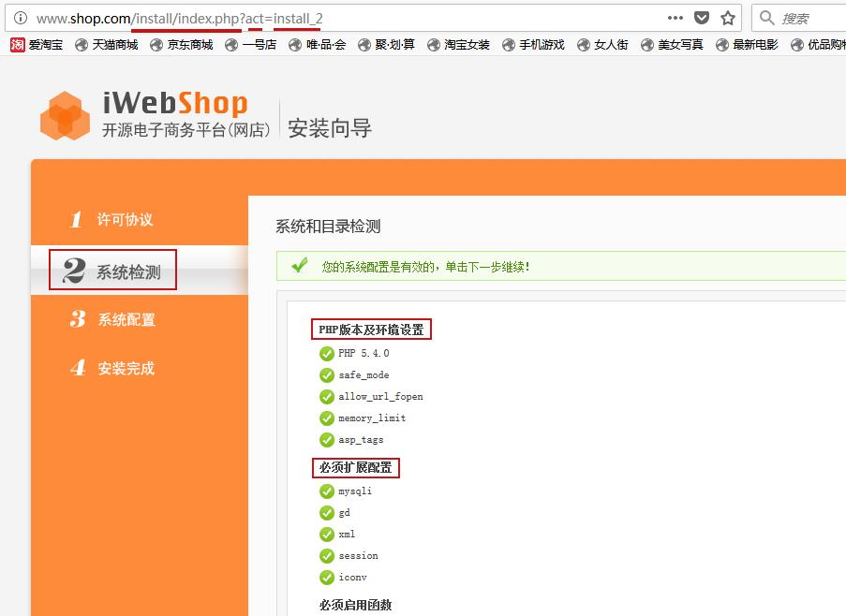The width and height of the screenshot is (846, 616).
Task: Click the 您的系统配置是有效的 success message
Action: point(425,267)
